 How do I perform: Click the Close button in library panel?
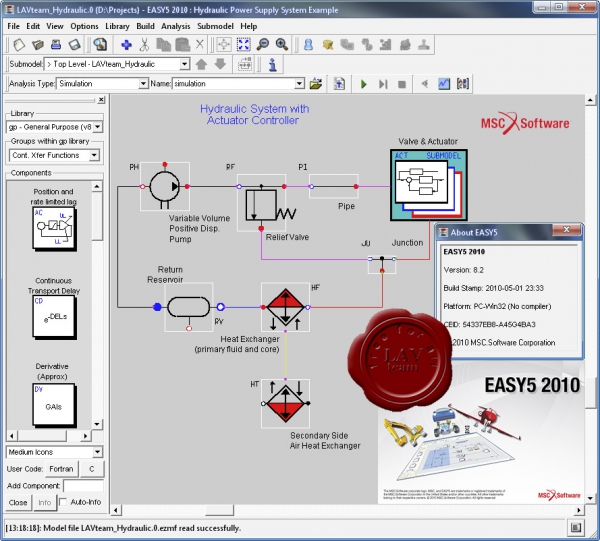point(18,502)
